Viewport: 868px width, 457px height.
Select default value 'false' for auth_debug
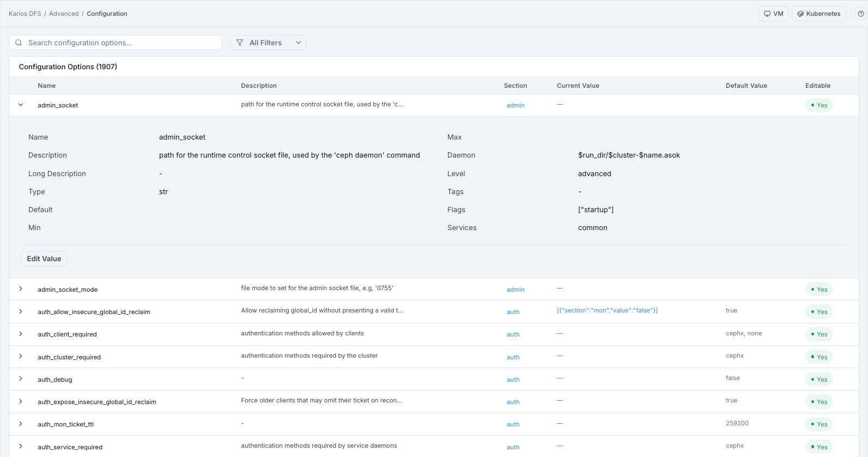point(732,378)
